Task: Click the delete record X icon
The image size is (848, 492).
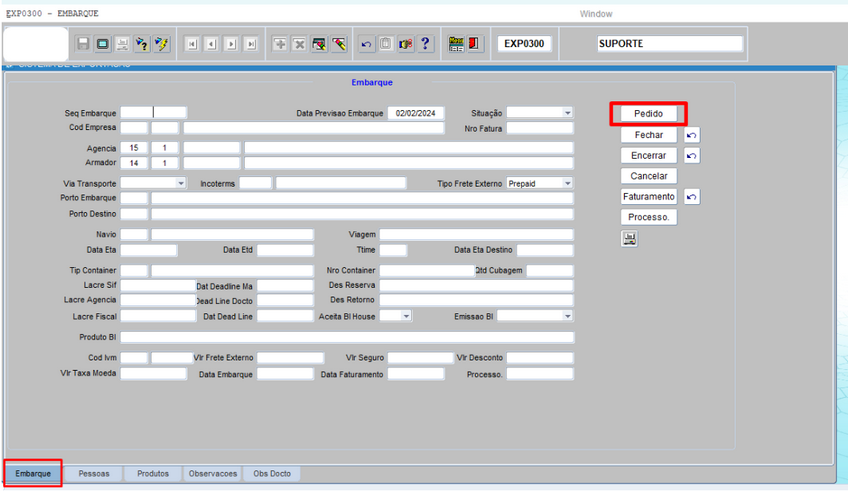Action: [x=299, y=44]
